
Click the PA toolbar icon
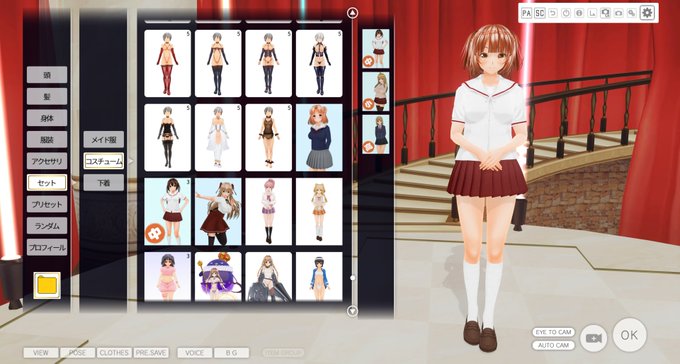(x=526, y=13)
